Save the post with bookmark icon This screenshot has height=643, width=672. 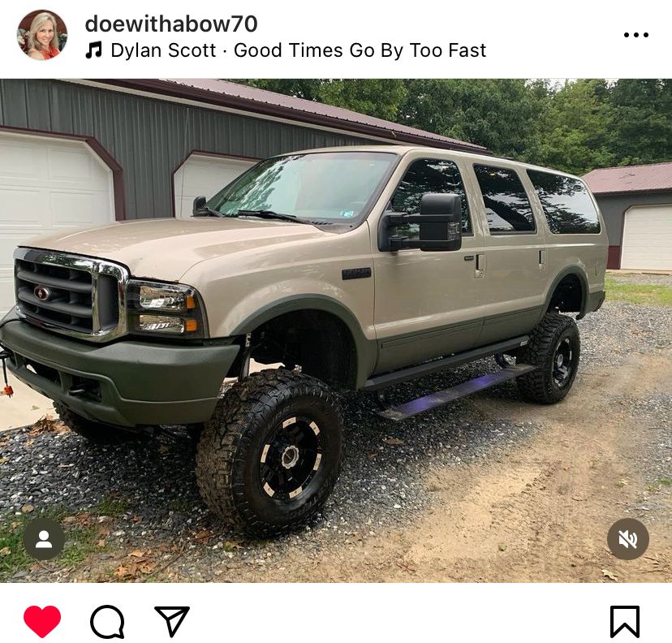tap(625, 622)
